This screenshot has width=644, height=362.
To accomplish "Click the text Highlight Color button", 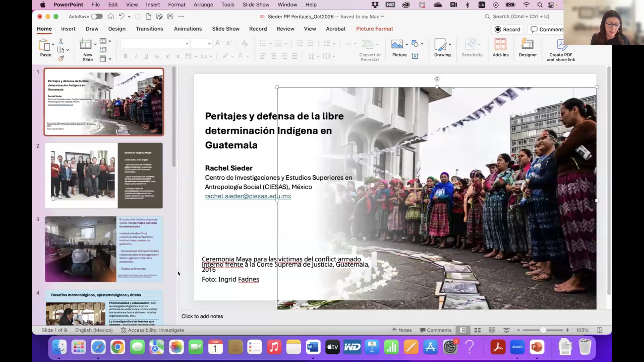I will coord(225,56).
